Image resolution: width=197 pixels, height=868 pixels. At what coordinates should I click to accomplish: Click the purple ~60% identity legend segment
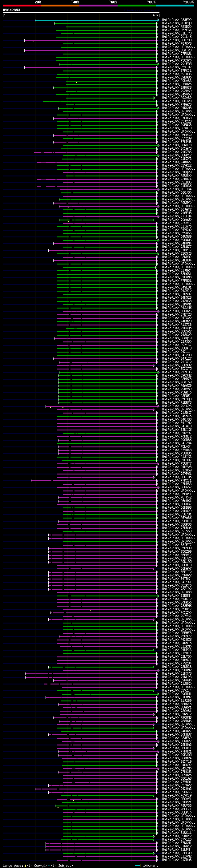click(x=98, y=6)
